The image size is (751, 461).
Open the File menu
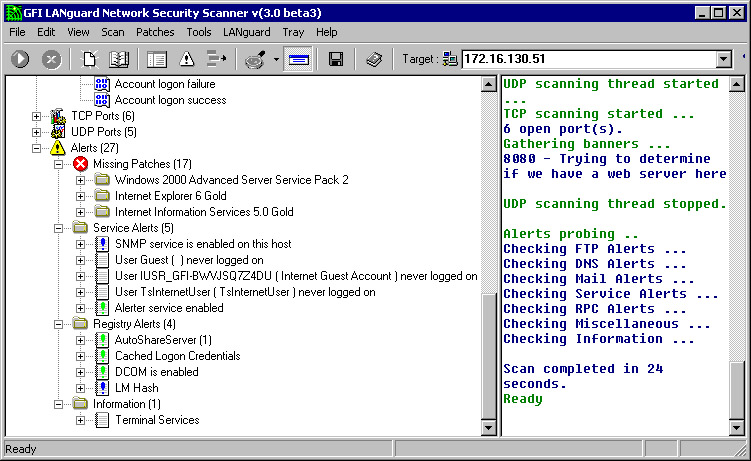click(17, 32)
